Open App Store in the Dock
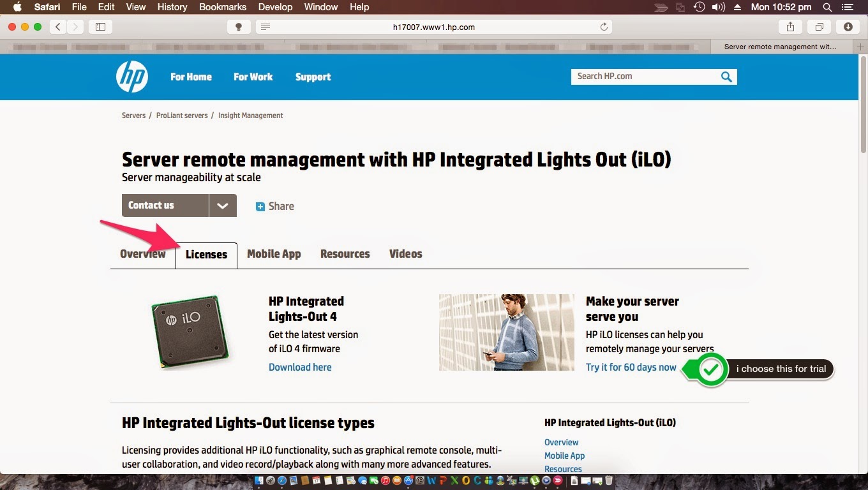This screenshot has height=490, width=868. click(408, 480)
